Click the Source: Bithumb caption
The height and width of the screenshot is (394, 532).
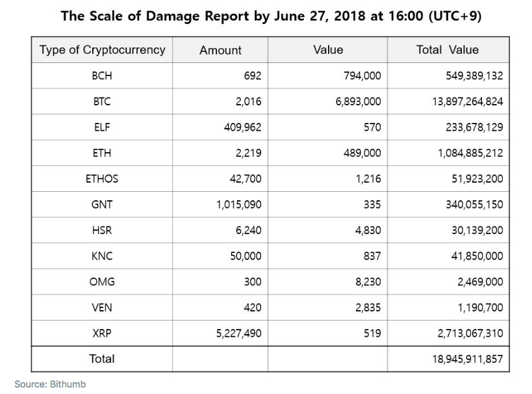click(x=50, y=384)
